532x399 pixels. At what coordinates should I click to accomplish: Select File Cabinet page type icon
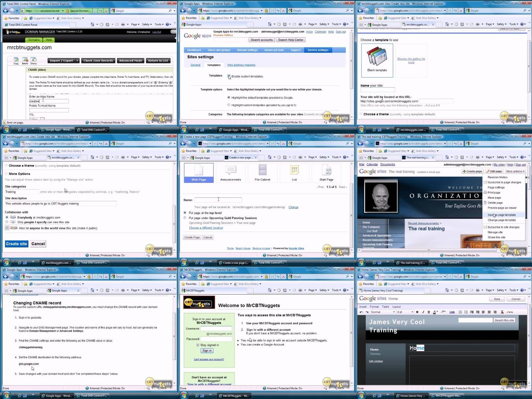click(x=262, y=173)
